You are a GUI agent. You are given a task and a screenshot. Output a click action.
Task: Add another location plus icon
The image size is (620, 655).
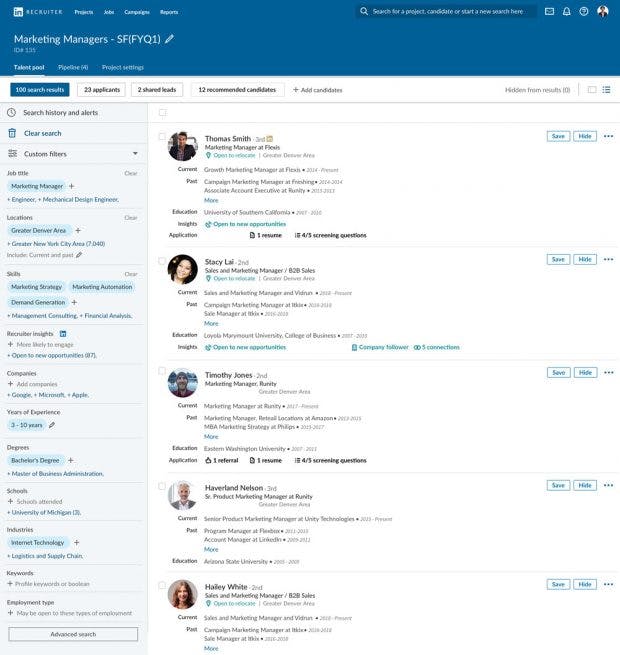[78, 230]
